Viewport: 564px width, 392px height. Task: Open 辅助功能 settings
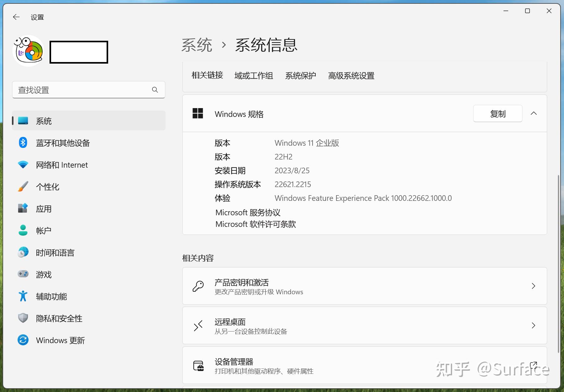[51, 296]
